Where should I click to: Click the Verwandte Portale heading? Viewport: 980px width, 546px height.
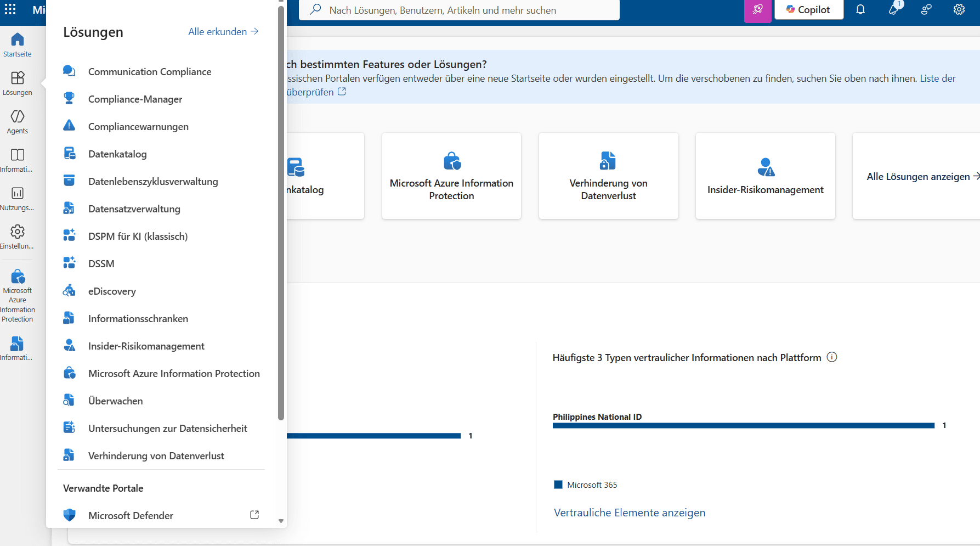coord(103,488)
